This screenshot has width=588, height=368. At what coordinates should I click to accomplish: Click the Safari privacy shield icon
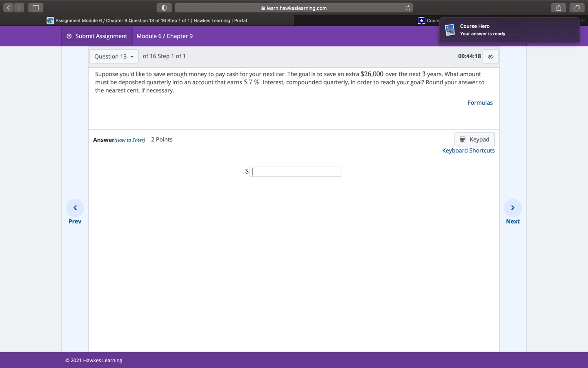tap(164, 8)
